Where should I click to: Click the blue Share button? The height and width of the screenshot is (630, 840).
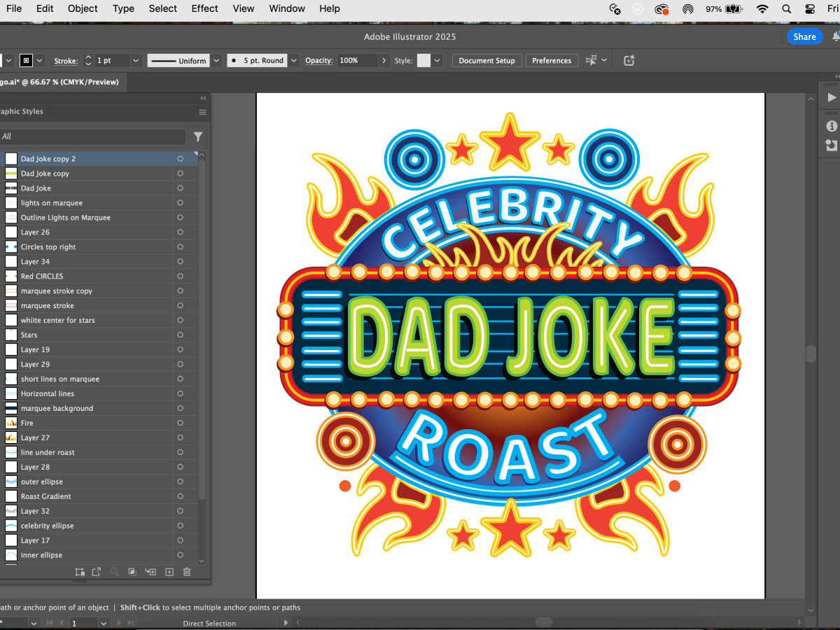[804, 36]
